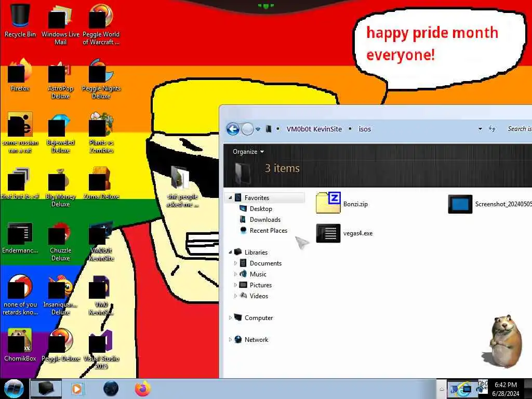
Task: Open ChomikBox desktop icon
Action: pyautogui.click(x=20, y=345)
